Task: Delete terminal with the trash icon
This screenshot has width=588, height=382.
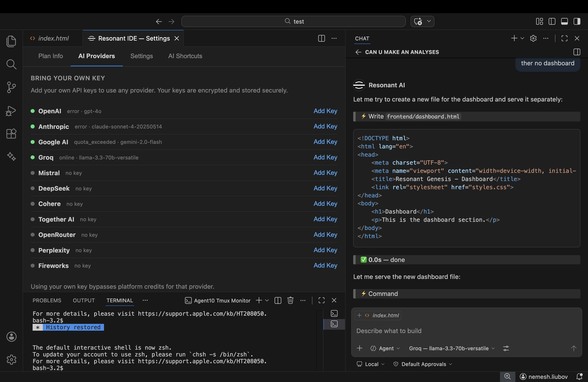Action: coord(290,300)
